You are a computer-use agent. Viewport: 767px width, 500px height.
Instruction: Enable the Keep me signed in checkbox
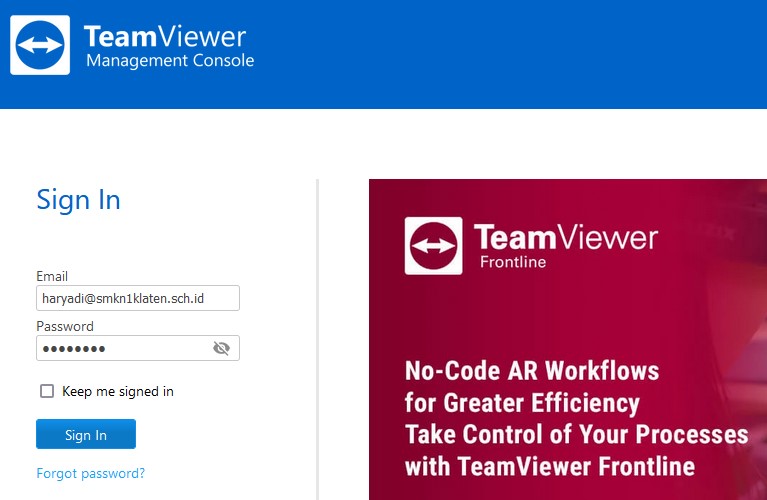pyautogui.click(x=47, y=391)
